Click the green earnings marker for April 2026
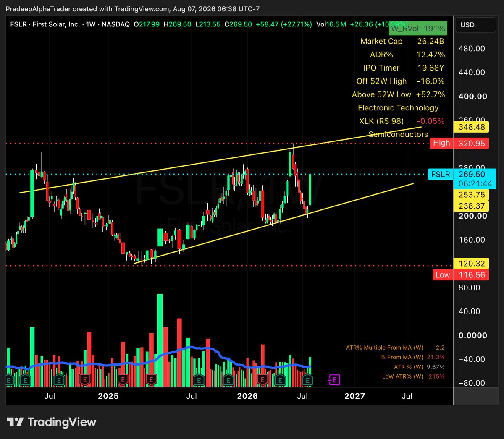This screenshot has width=504, height=439. (x=280, y=381)
